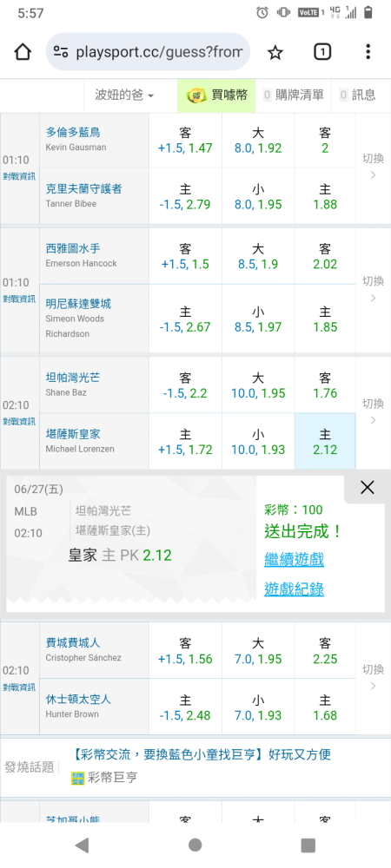Screen dimensions: 391x868
Task: Open the 買噱幣 coin purchase tab
Action: coord(216,95)
